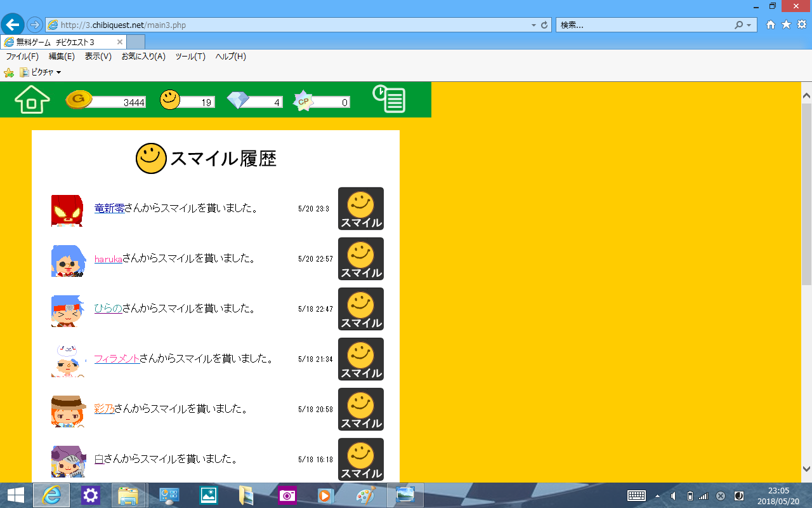The width and height of the screenshot is (812, 508).
Task: Open the お気に入り(A) menu
Action: [x=143, y=57]
